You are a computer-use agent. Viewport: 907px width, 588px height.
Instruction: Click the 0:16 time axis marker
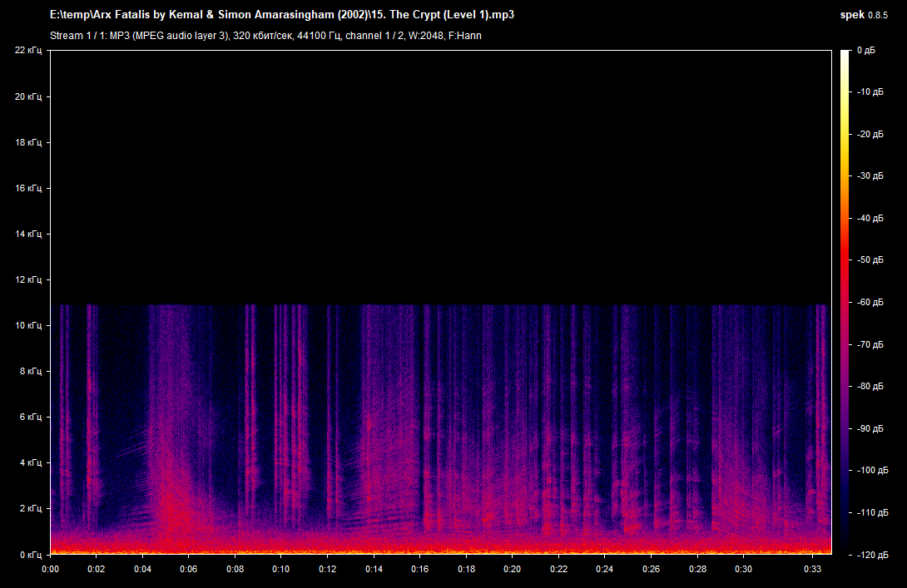(x=419, y=569)
